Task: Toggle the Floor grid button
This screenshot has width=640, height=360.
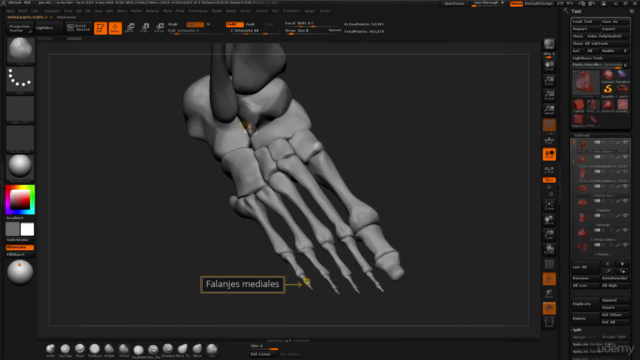Action: coord(549,140)
